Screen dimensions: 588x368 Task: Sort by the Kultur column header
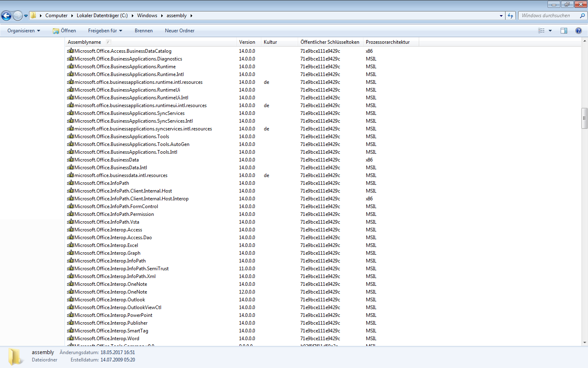click(x=279, y=42)
